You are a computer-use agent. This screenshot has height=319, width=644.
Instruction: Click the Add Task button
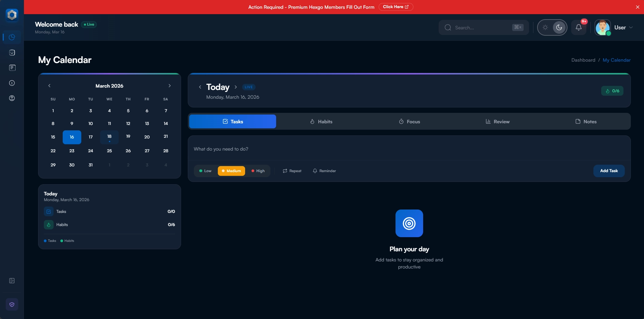[609, 171]
